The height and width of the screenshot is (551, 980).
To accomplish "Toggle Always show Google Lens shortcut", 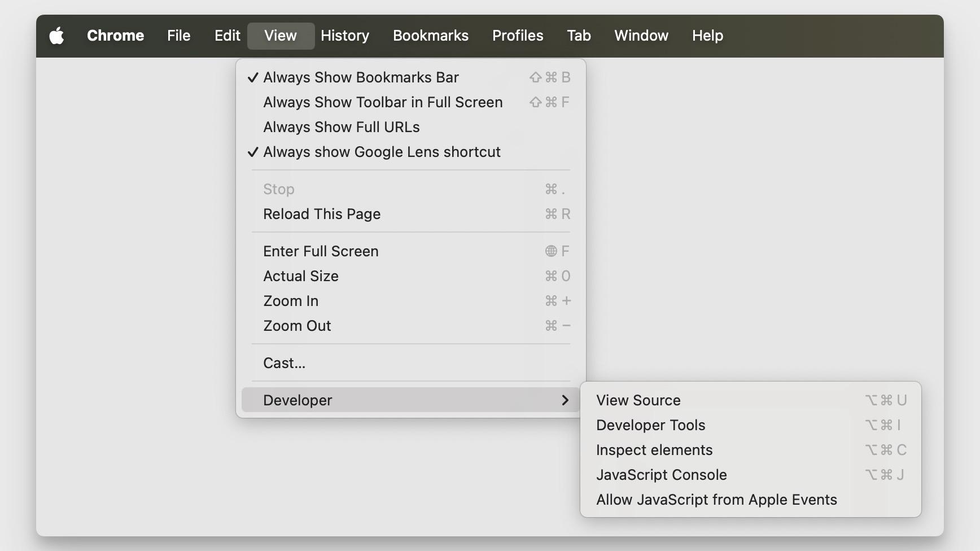I will [411, 152].
